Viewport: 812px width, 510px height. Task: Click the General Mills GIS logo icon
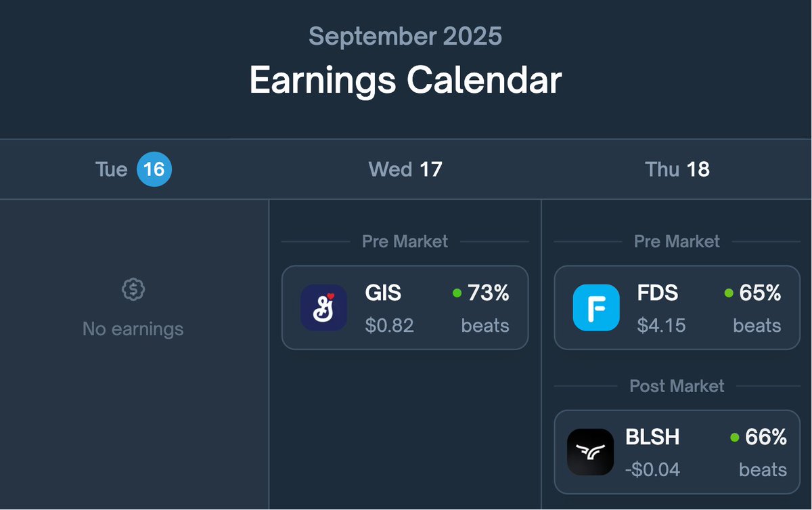(323, 307)
